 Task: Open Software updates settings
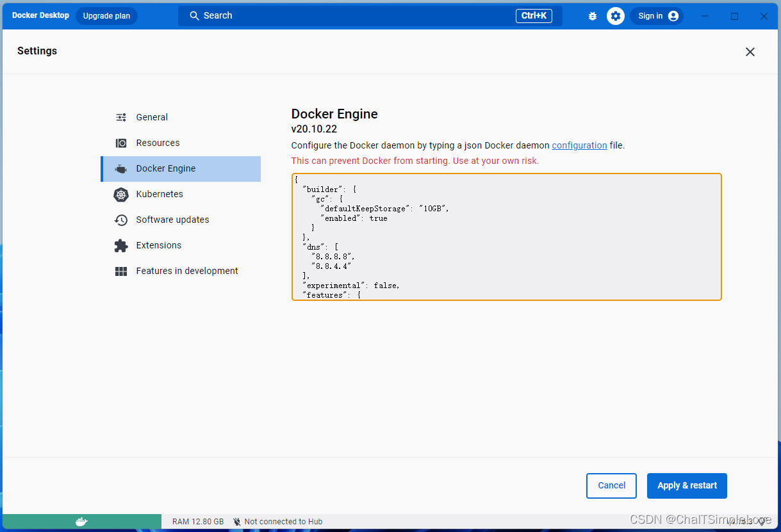172,220
